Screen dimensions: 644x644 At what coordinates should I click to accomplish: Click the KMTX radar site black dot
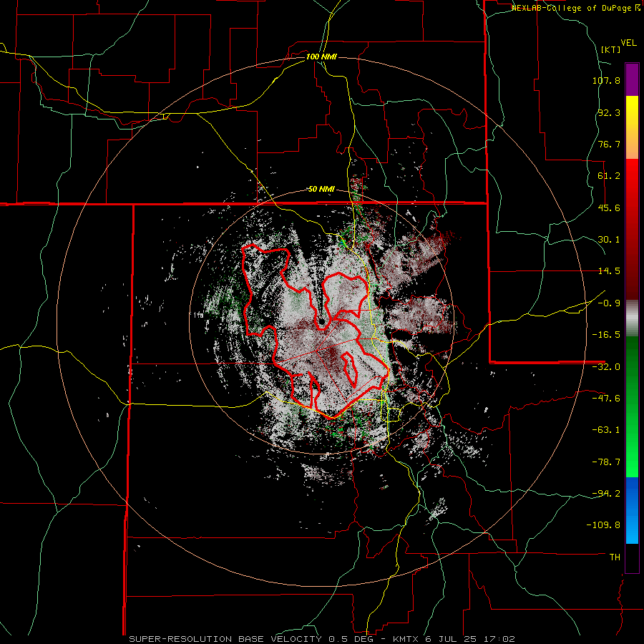pyautogui.click(x=322, y=321)
